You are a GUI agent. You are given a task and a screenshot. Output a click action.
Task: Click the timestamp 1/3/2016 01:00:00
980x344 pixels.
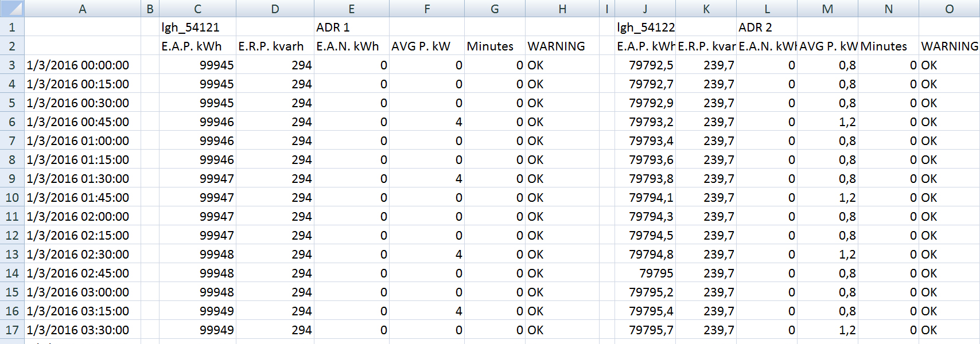pos(83,140)
